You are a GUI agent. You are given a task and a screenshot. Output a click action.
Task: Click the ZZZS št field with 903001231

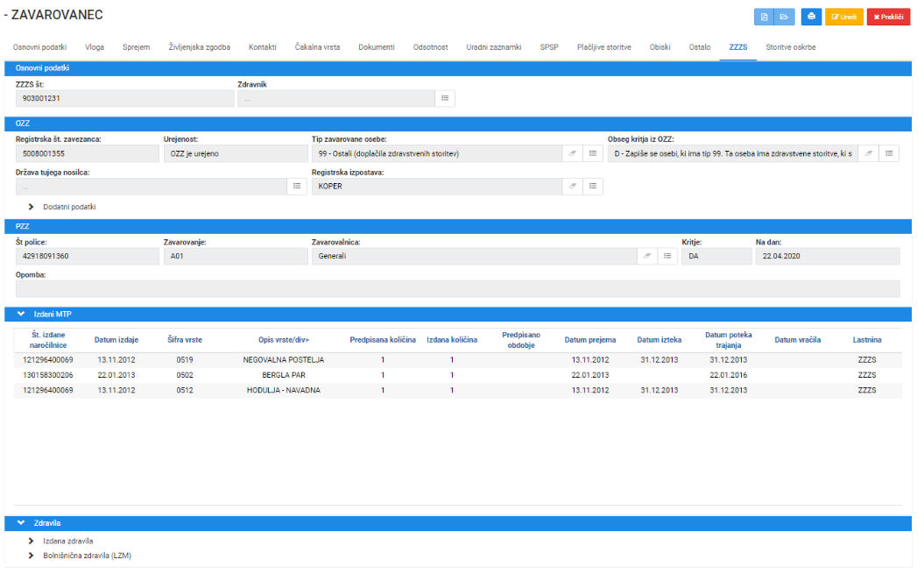point(124,98)
